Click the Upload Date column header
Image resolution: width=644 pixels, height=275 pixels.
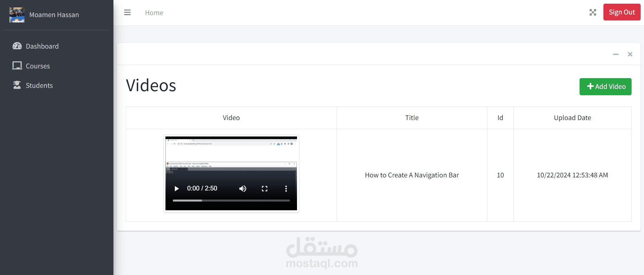572,118
